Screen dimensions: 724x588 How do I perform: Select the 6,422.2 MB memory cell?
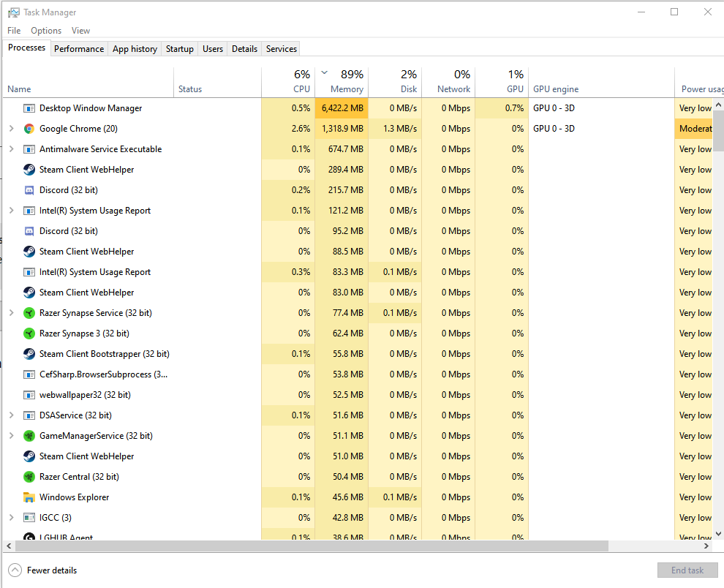(342, 108)
